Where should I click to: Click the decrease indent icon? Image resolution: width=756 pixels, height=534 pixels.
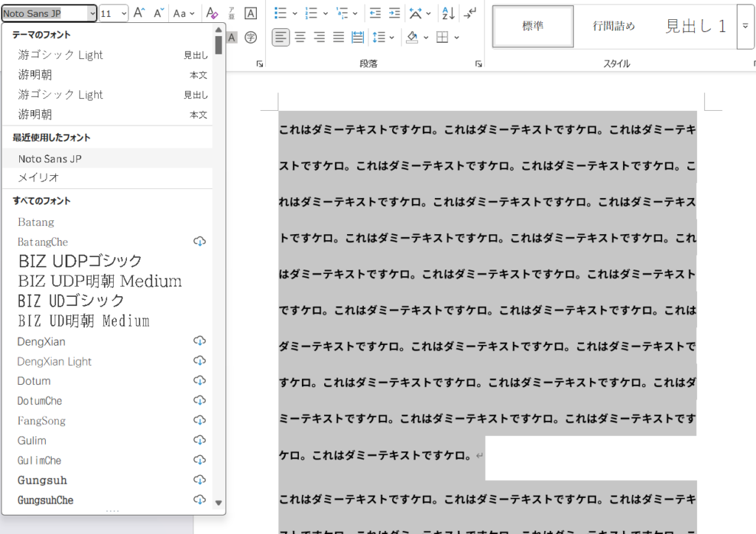pyautogui.click(x=375, y=13)
